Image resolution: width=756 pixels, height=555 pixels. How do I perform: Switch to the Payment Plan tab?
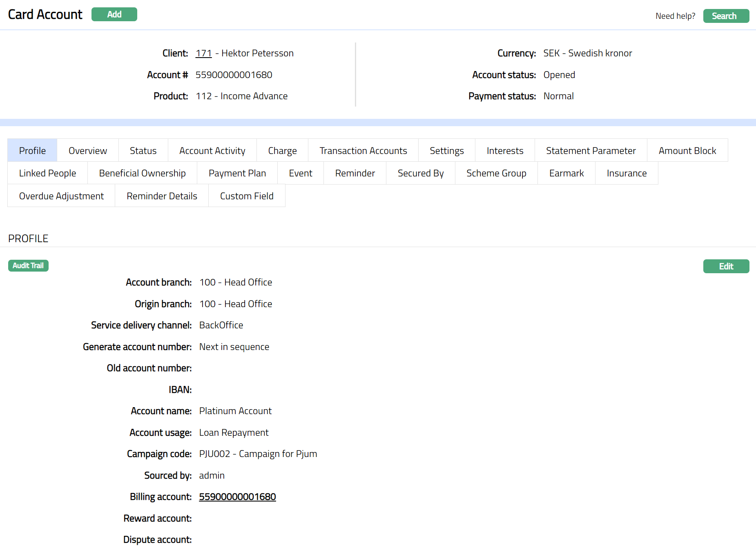point(237,173)
